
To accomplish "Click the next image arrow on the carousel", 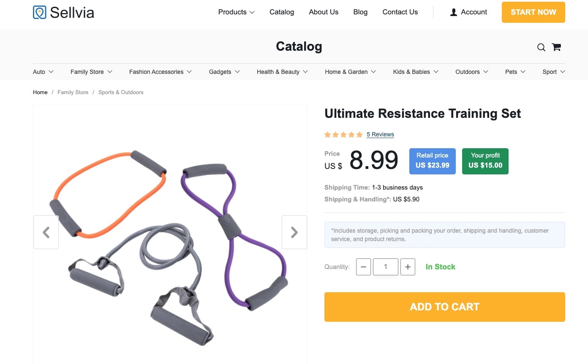I will [x=294, y=232].
